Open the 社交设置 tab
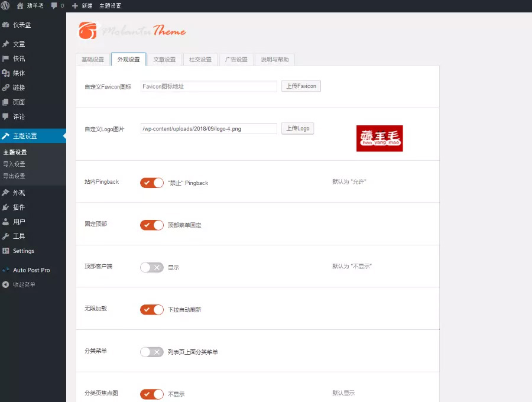The width and height of the screenshot is (532, 402). pos(200,60)
